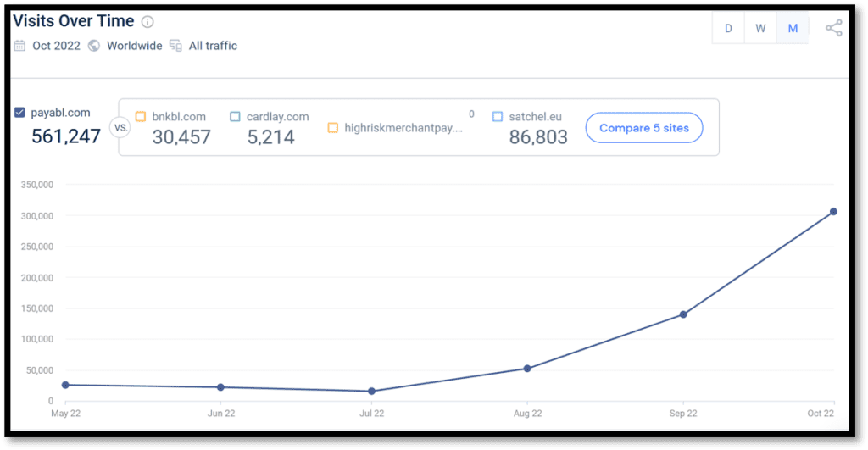Enable the satchel.eu checkbox

tap(498, 117)
